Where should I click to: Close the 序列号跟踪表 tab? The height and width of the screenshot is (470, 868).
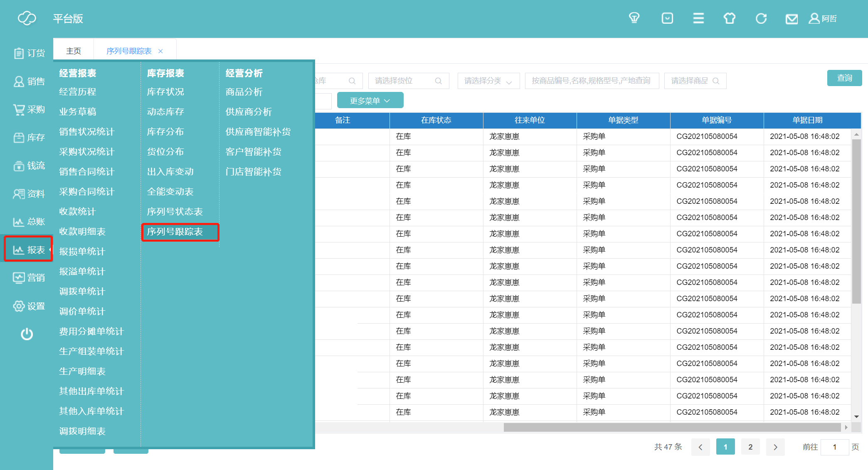click(x=160, y=51)
